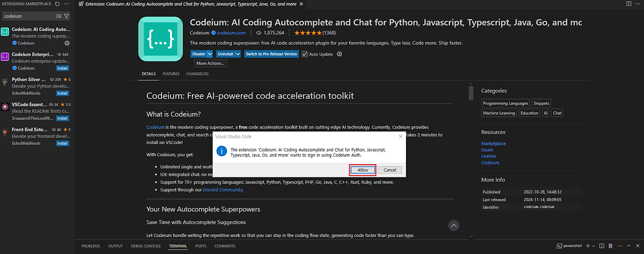Open the PROBLEMS panel tab
Viewport: 644px width, 254px height.
[91, 246]
